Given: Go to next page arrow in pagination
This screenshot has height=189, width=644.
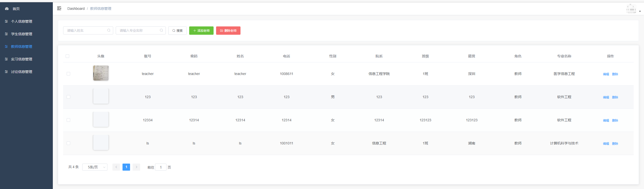Looking at the screenshot, I should click(136, 167).
